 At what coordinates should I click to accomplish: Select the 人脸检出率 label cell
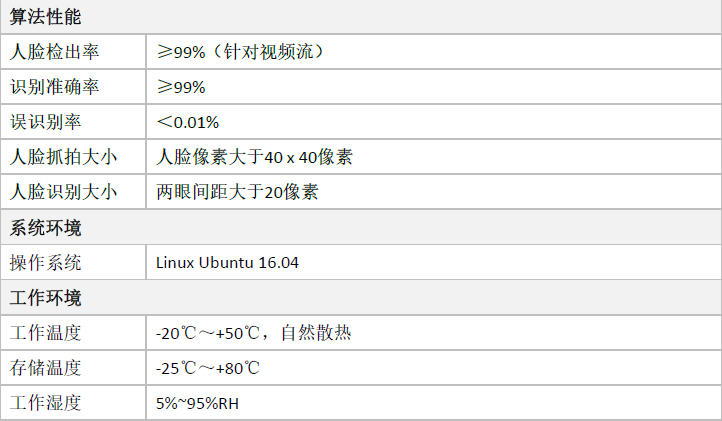(73, 52)
